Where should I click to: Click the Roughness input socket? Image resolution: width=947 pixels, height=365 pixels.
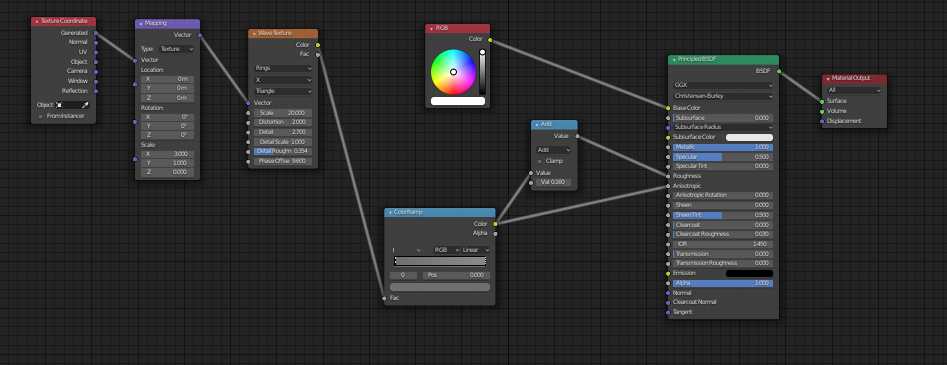coord(668,176)
